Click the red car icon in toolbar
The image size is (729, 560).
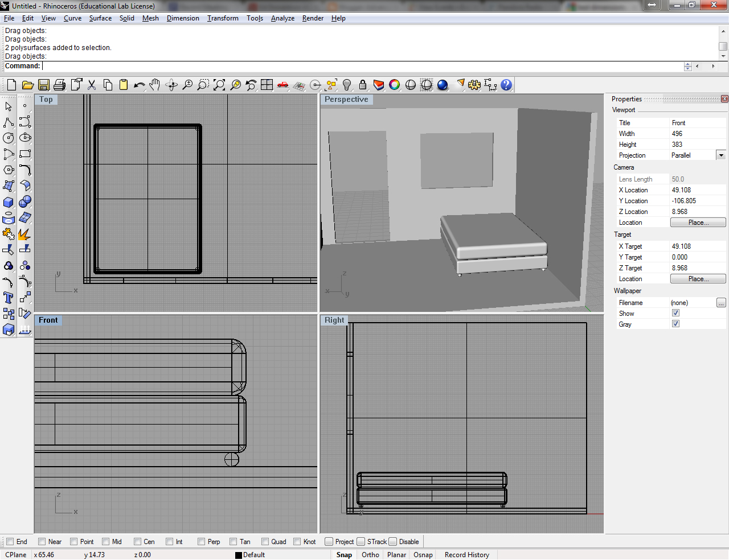tap(282, 85)
